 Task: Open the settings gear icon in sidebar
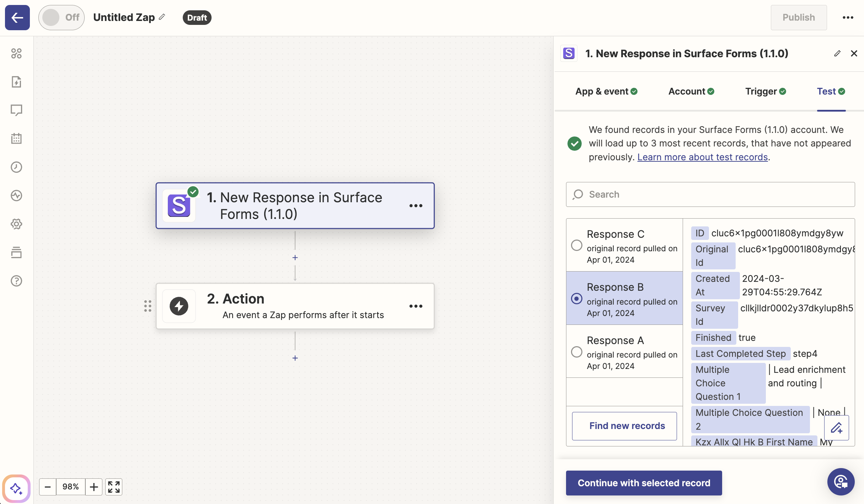16,224
